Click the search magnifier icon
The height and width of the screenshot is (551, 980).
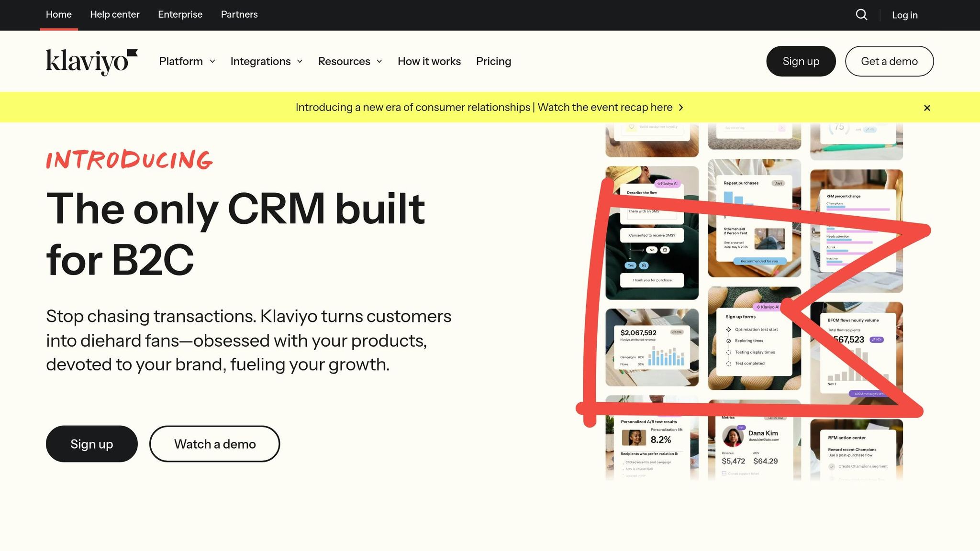point(861,15)
